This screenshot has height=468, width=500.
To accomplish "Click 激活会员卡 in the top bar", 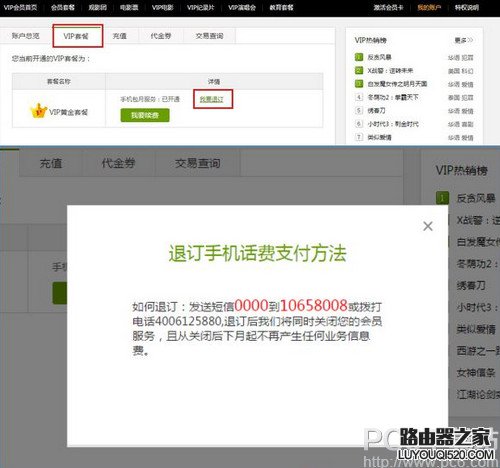I will [x=389, y=7].
